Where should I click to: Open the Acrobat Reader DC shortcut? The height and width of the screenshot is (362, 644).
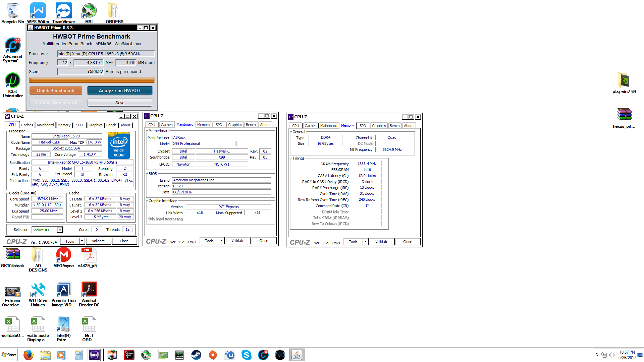tap(89, 295)
